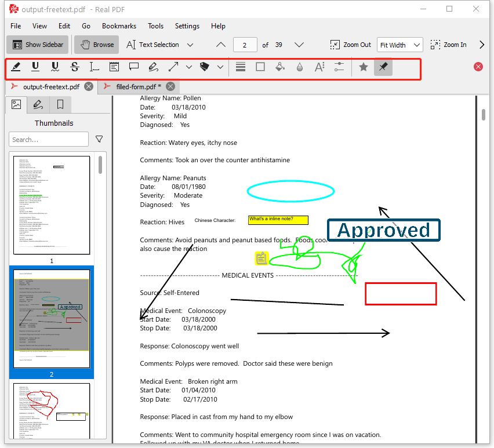
Task: Toggle the pin annotation tool button
Action: click(x=383, y=67)
